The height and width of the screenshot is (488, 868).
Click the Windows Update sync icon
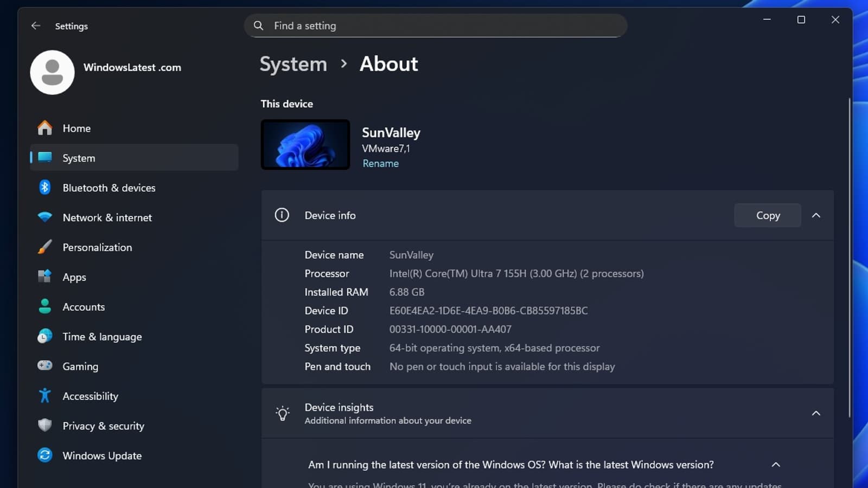coord(45,455)
